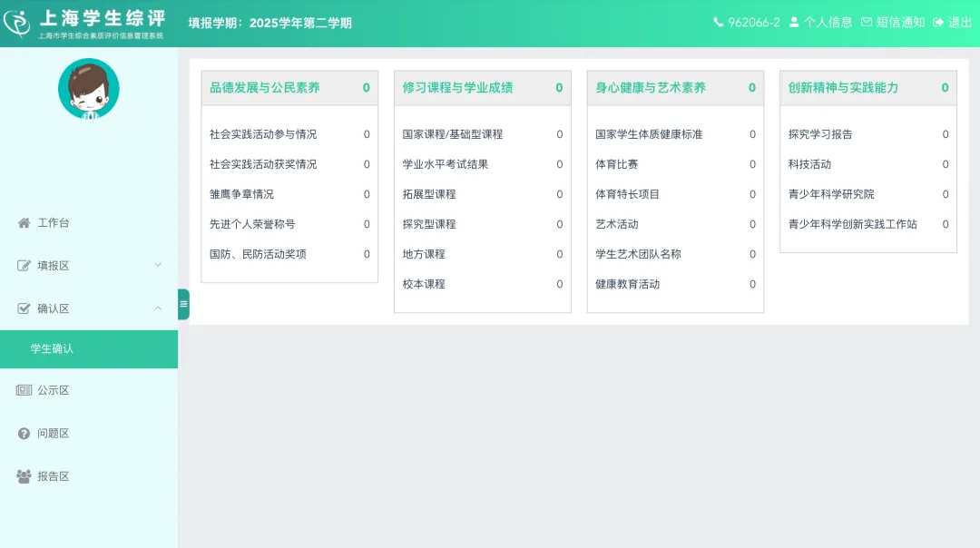Open the 问题区 menu item
The height and width of the screenshot is (548, 980).
tap(89, 434)
